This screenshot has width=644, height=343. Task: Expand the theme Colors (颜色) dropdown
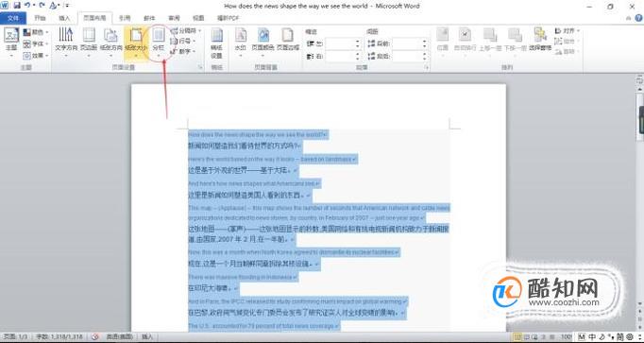(36, 32)
